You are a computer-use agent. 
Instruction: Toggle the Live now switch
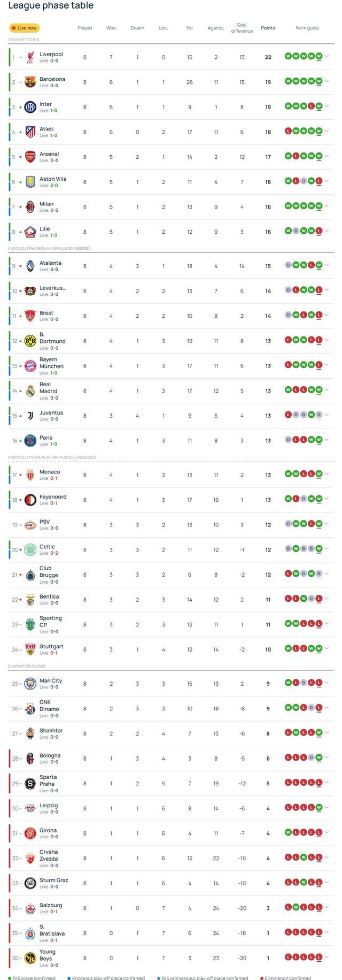(x=25, y=28)
